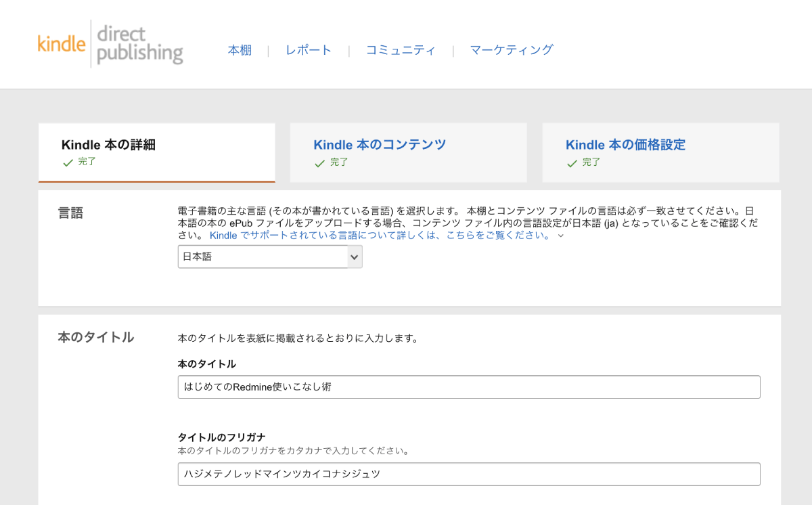The image size is (812, 505).
Task: Click the arrow button on the language selector
Action: click(x=355, y=257)
